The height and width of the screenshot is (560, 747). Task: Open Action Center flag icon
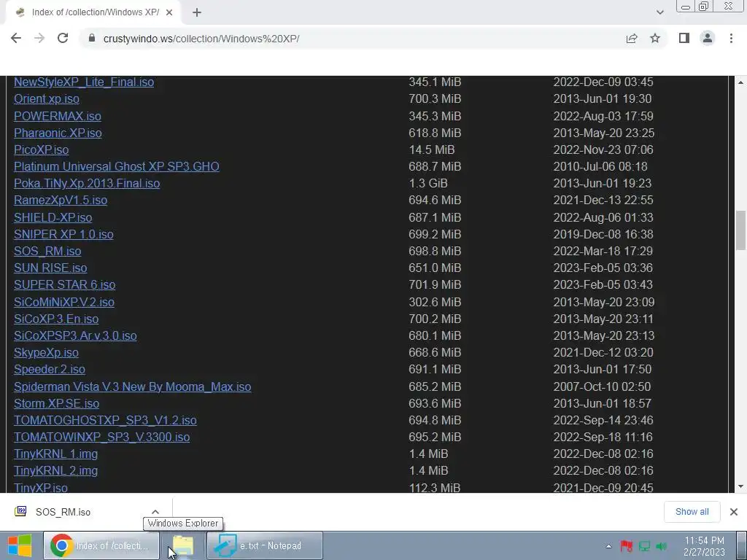pos(626,546)
